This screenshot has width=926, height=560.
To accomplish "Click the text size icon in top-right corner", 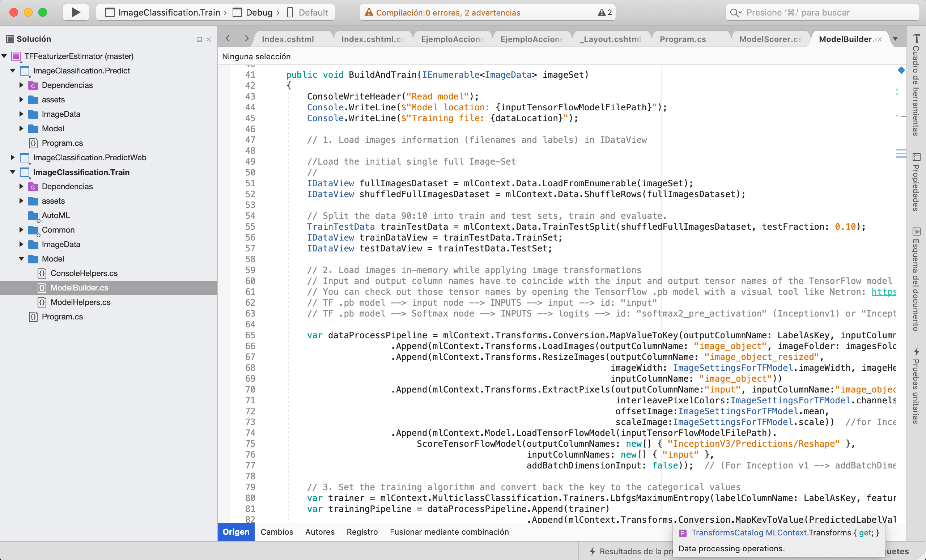I will point(917,38).
